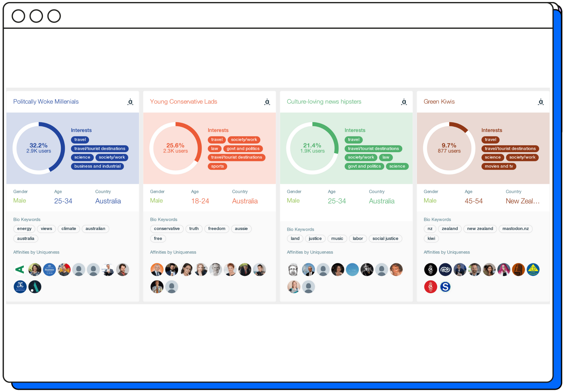Click the first circle window control button
Viewport: 565px width, 392px height.
18,16
